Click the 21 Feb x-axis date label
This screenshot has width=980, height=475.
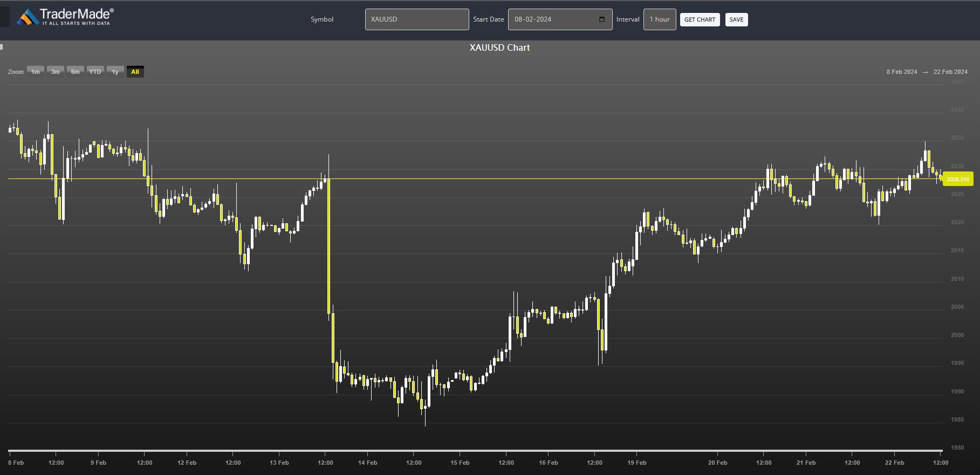(806, 463)
